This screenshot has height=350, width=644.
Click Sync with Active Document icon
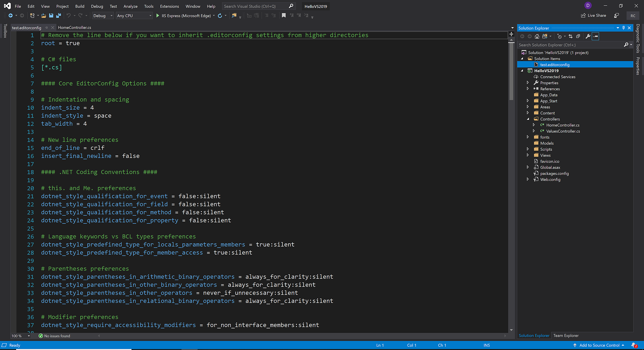pos(571,36)
